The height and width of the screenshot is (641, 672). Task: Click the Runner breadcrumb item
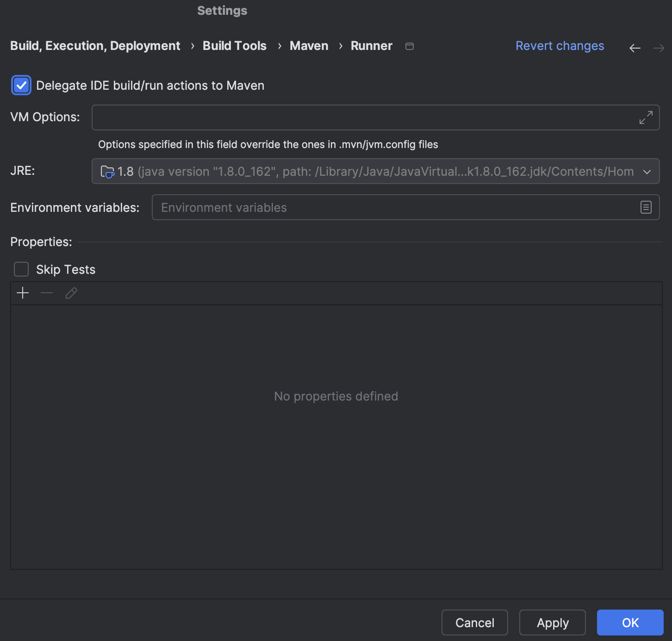[371, 46]
